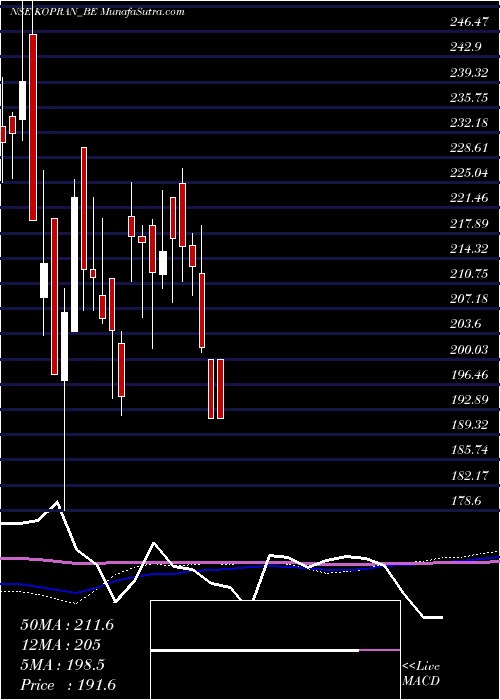Click the 214.32 price axis label
Screen dimensions: 500x700
[469, 249]
